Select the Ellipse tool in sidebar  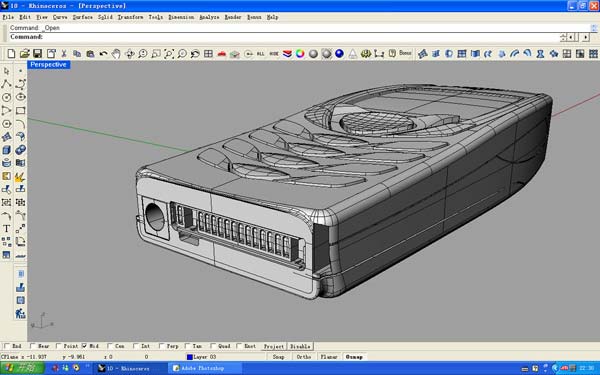pos(20,97)
